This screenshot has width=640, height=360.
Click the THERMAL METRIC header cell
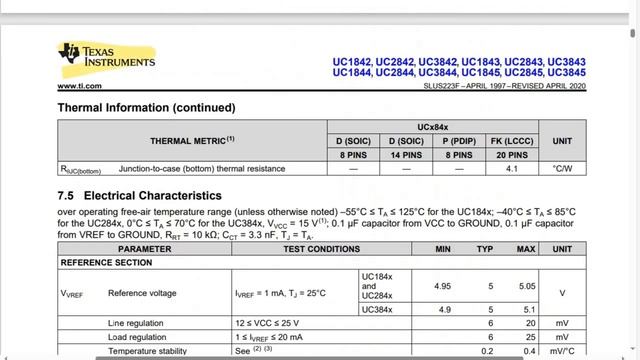(x=192, y=141)
